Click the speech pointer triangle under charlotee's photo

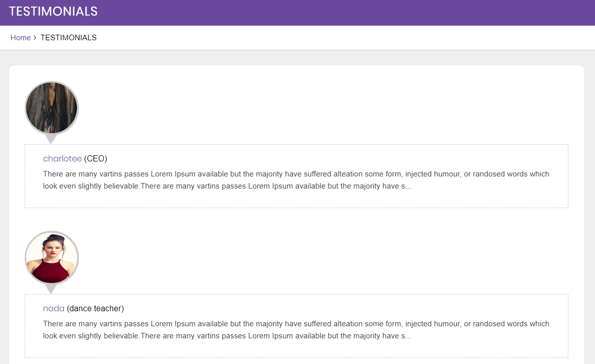(51, 139)
